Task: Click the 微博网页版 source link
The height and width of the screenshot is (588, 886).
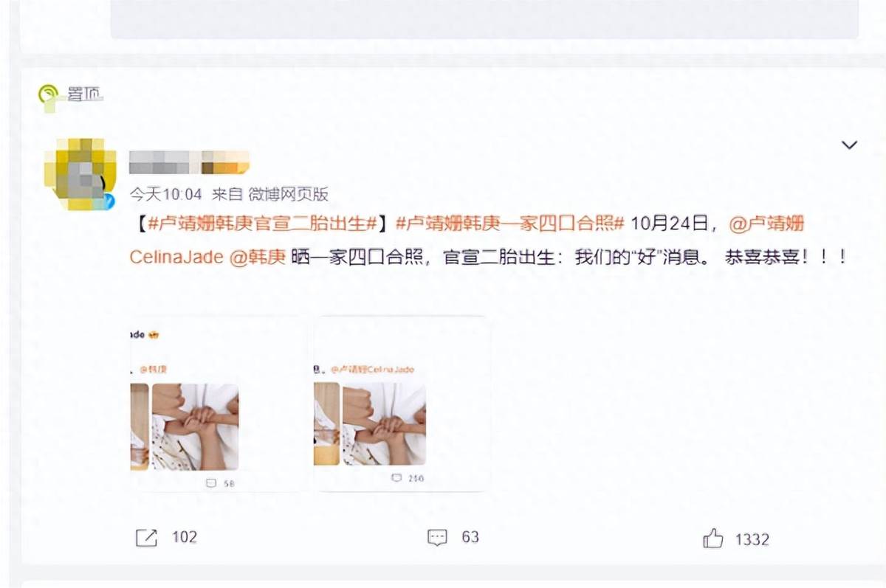Action: click(x=287, y=195)
